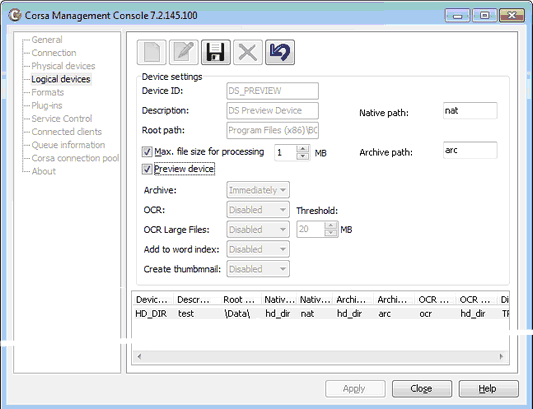Select Physical devices in the tree

point(63,66)
